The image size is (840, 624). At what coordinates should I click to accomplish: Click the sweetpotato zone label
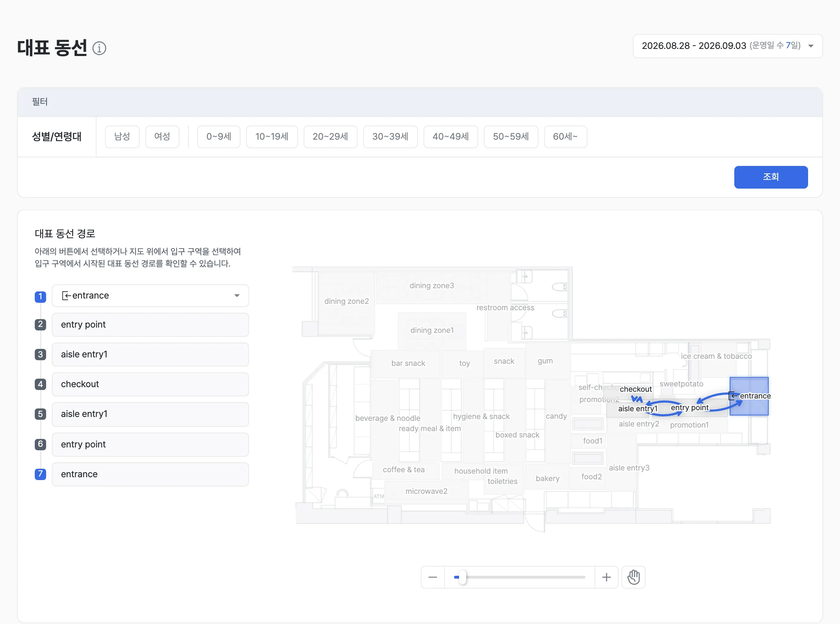click(x=681, y=384)
